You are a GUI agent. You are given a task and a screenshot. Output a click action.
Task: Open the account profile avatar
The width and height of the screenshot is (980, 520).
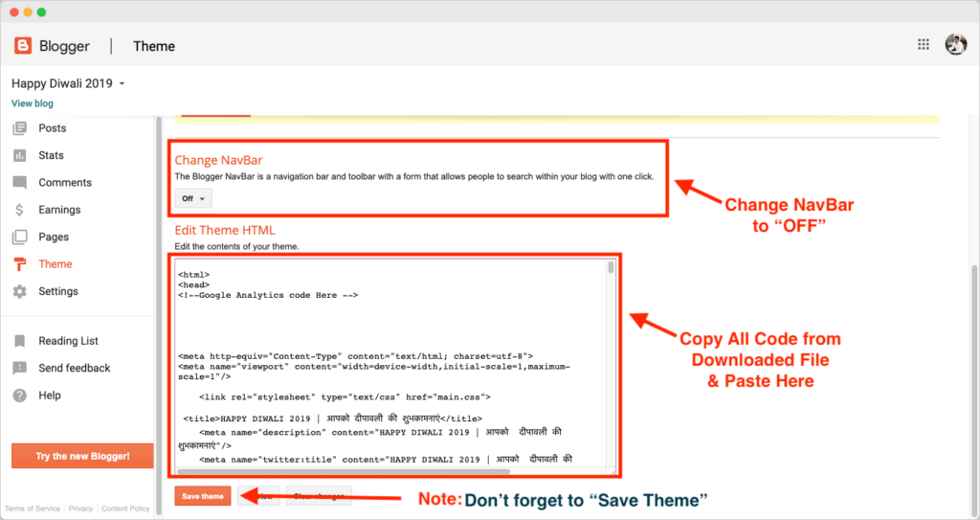pos(956,44)
